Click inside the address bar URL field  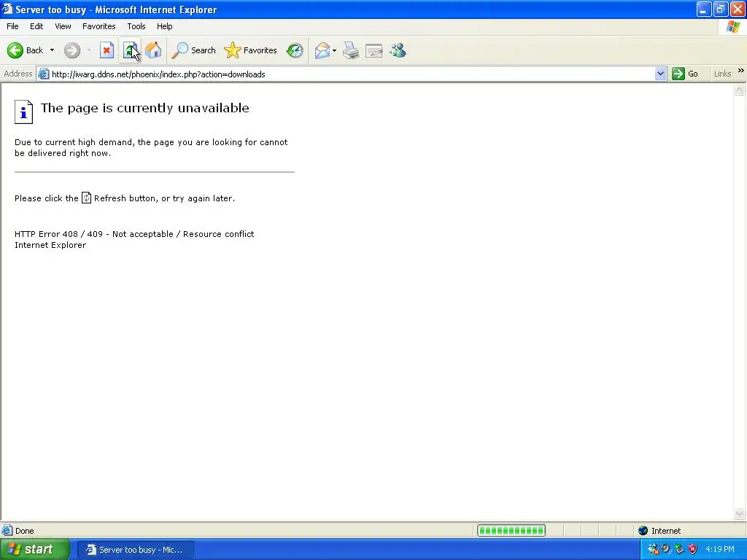[352, 74]
